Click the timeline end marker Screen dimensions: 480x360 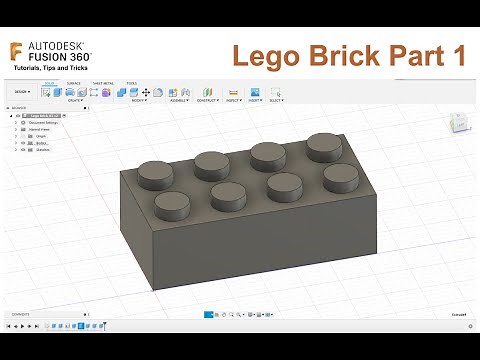point(104,326)
